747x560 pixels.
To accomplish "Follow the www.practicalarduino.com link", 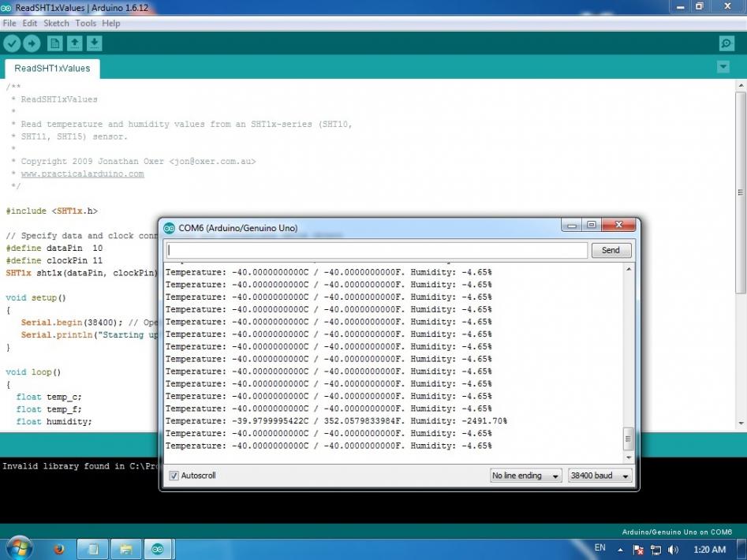I will tap(82, 174).
